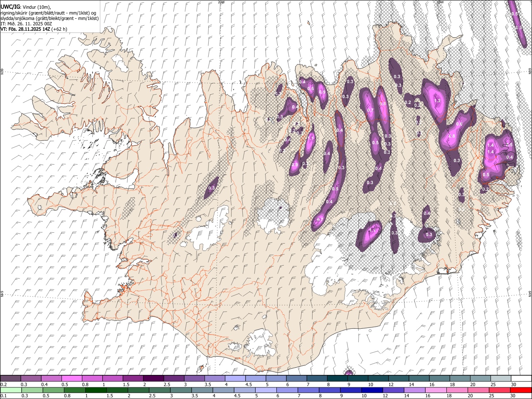This screenshot has width=532, height=399.
Task: Select the bright pink snow swatch 0.5–0.8
Action: point(72,378)
